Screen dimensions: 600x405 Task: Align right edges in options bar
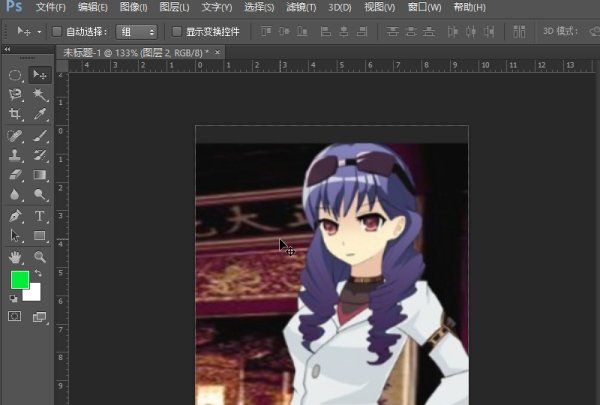click(x=362, y=31)
